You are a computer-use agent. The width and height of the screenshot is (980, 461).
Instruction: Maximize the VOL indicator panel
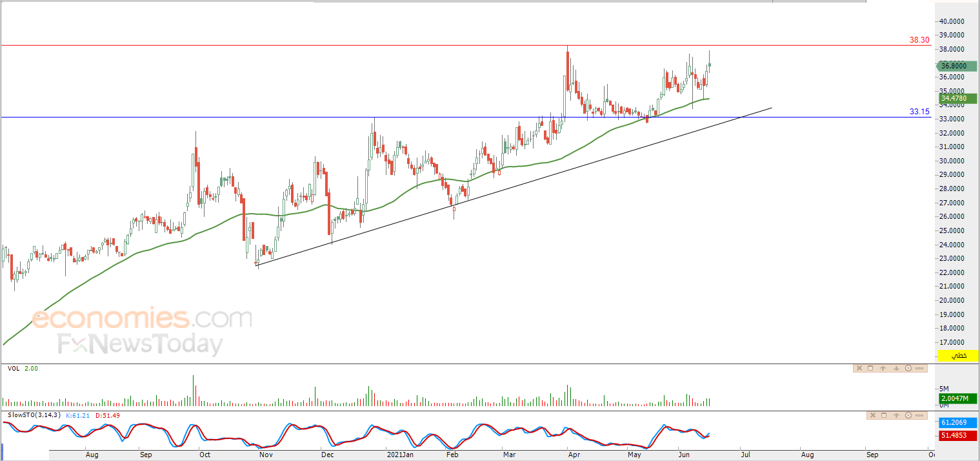(x=870, y=368)
